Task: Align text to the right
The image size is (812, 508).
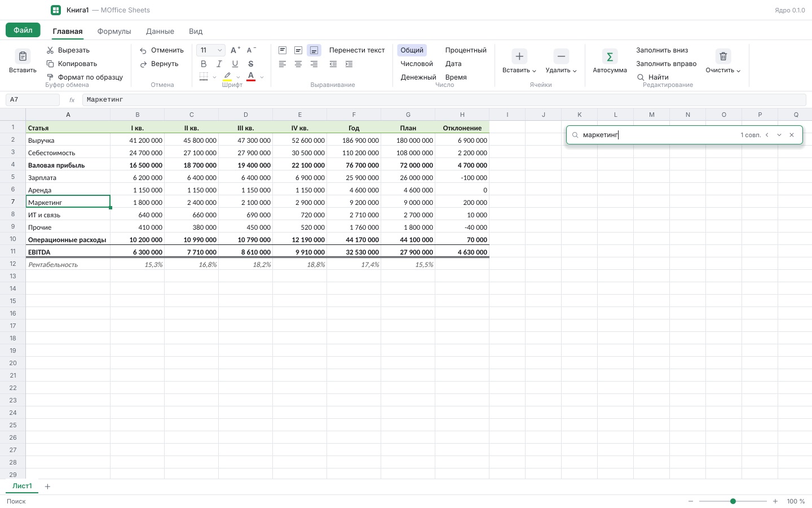Action: 314,64
